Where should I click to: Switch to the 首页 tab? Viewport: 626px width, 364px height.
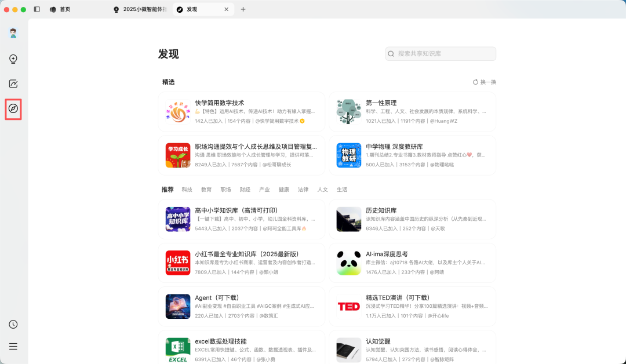[64, 9]
